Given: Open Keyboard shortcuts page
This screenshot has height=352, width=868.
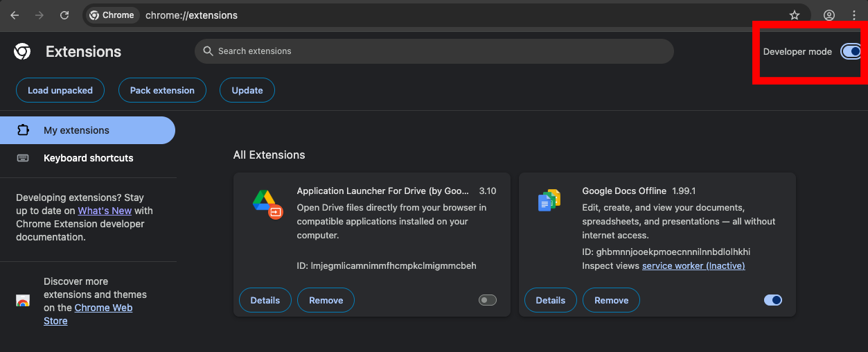Looking at the screenshot, I should click(87, 158).
